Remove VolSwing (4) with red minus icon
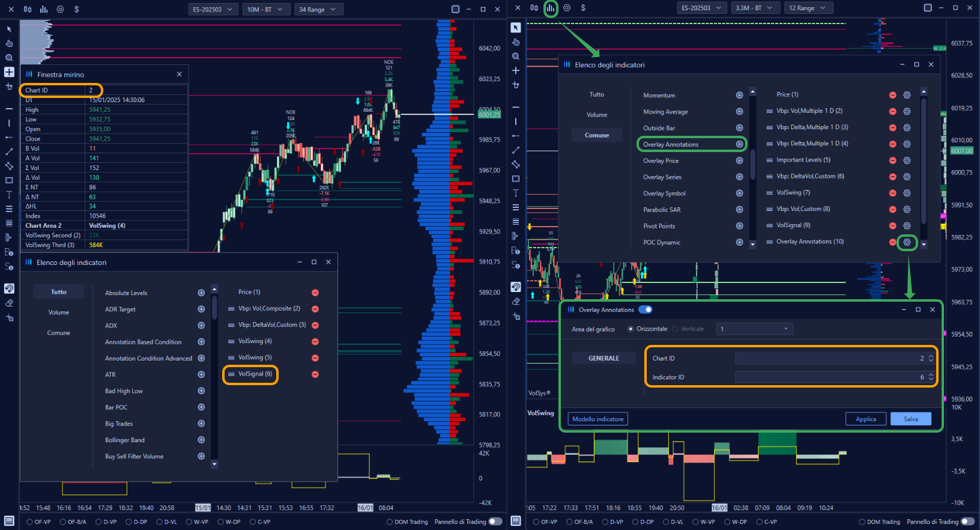Viewport: 980px width, 530px height. click(315, 341)
